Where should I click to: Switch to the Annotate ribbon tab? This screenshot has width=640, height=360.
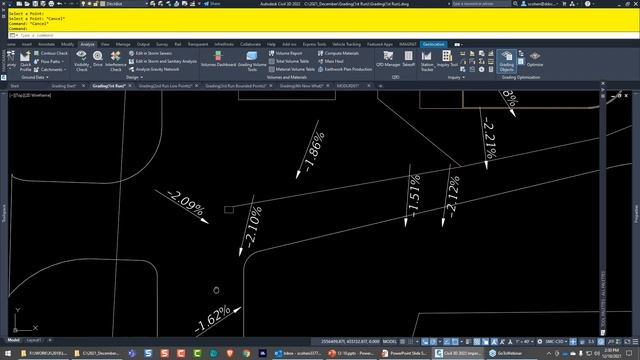tap(47, 44)
